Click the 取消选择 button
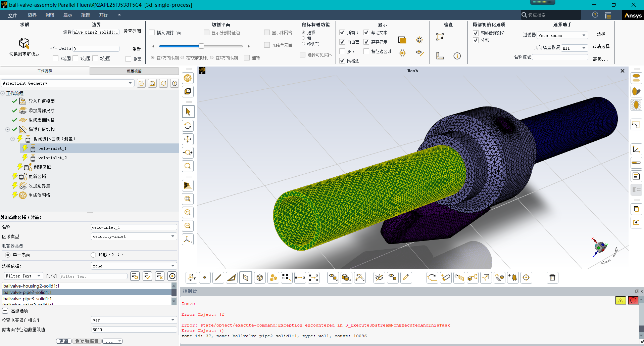The width and height of the screenshot is (644, 346). pos(601,47)
